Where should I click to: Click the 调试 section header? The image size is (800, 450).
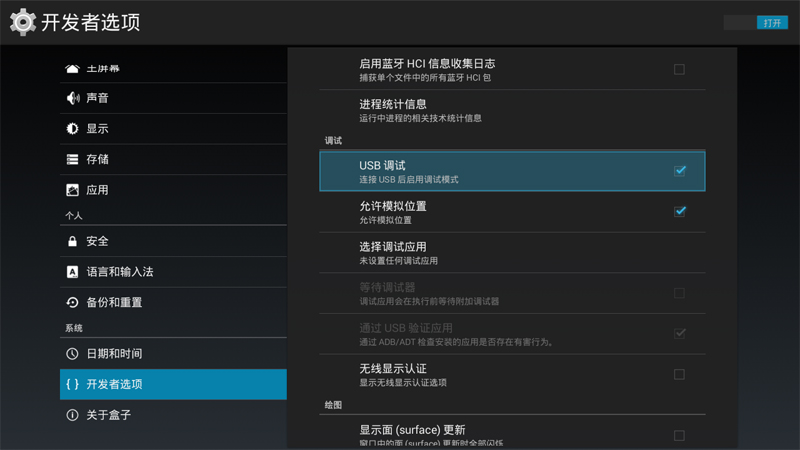(333, 141)
